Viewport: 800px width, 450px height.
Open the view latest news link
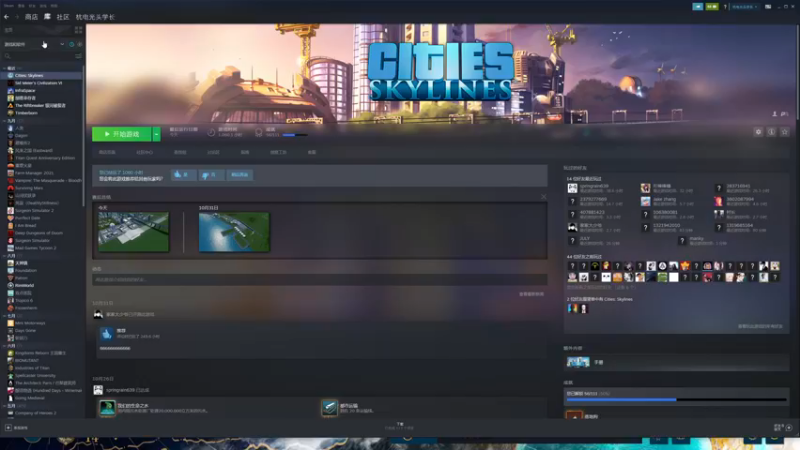(x=531, y=294)
